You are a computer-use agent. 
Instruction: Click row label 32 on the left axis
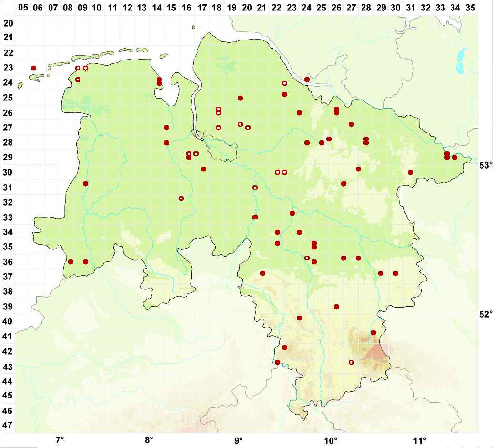9,202
